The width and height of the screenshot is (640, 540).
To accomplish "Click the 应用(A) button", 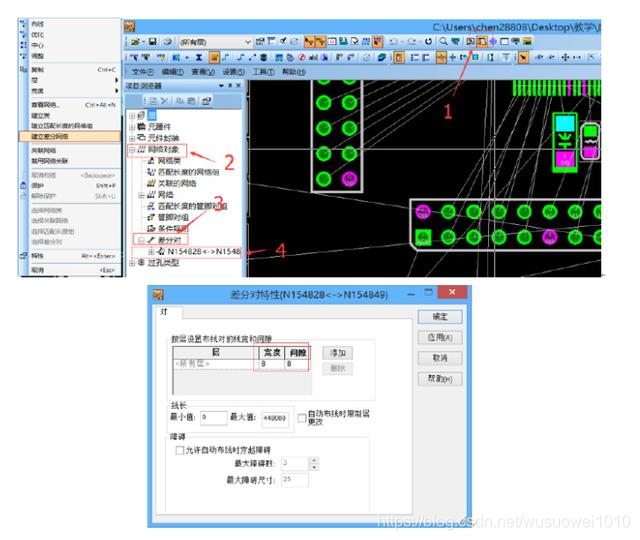I will tap(440, 338).
